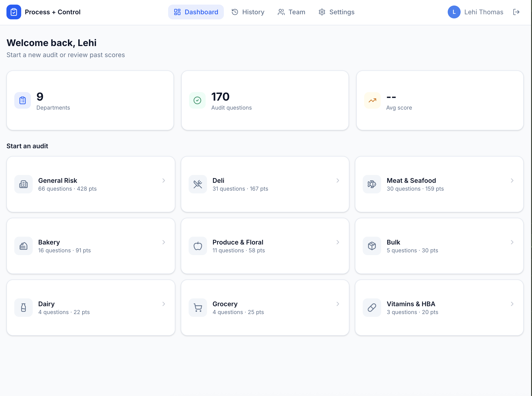Click the '9' departments count
The width and height of the screenshot is (532, 396).
[x=40, y=97]
